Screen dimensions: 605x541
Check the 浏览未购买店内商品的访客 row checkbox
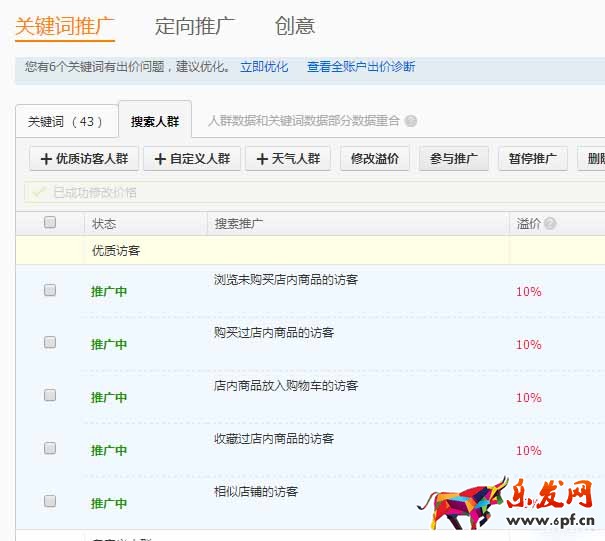50,290
